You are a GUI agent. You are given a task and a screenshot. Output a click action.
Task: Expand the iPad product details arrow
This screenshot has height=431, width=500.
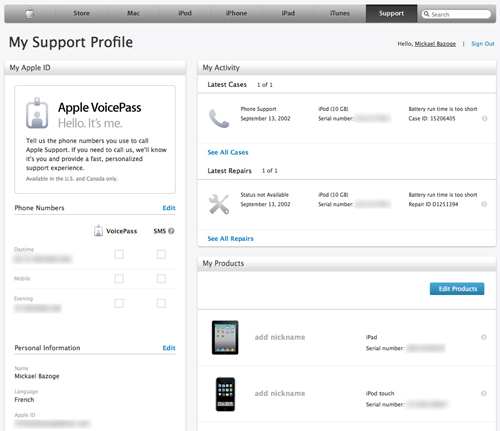484,337
